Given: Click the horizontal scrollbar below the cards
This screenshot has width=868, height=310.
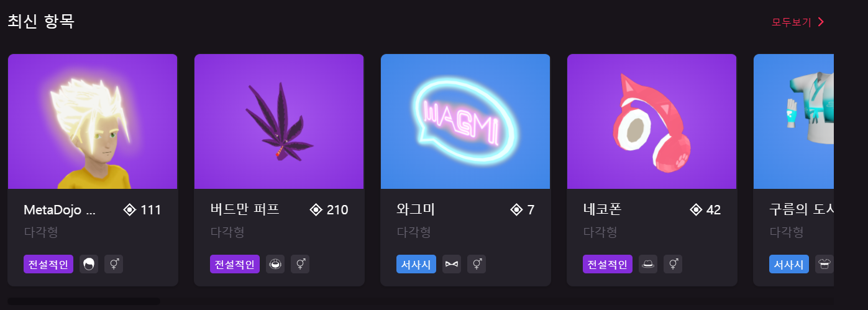Looking at the screenshot, I should coord(84,301).
